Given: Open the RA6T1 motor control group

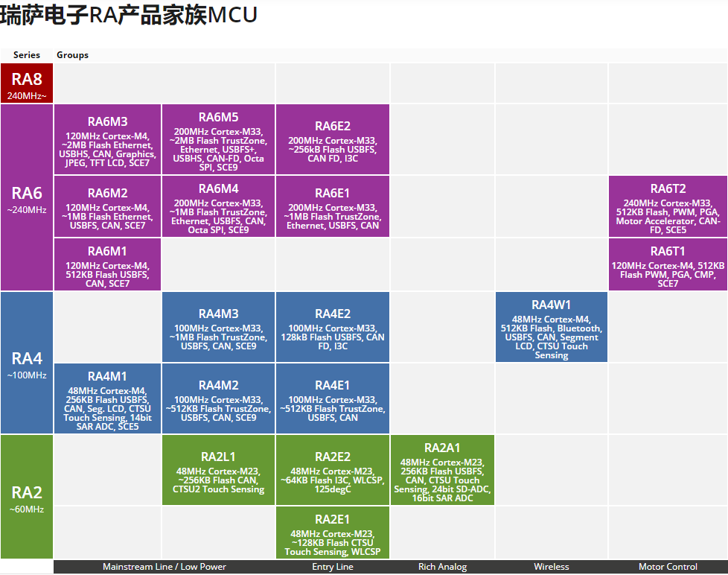Looking at the screenshot, I should [668, 264].
